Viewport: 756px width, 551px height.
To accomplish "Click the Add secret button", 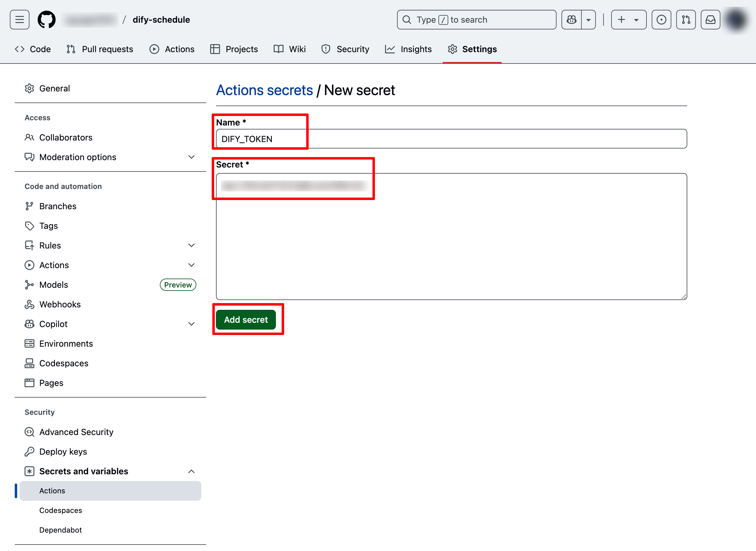I will click(246, 320).
